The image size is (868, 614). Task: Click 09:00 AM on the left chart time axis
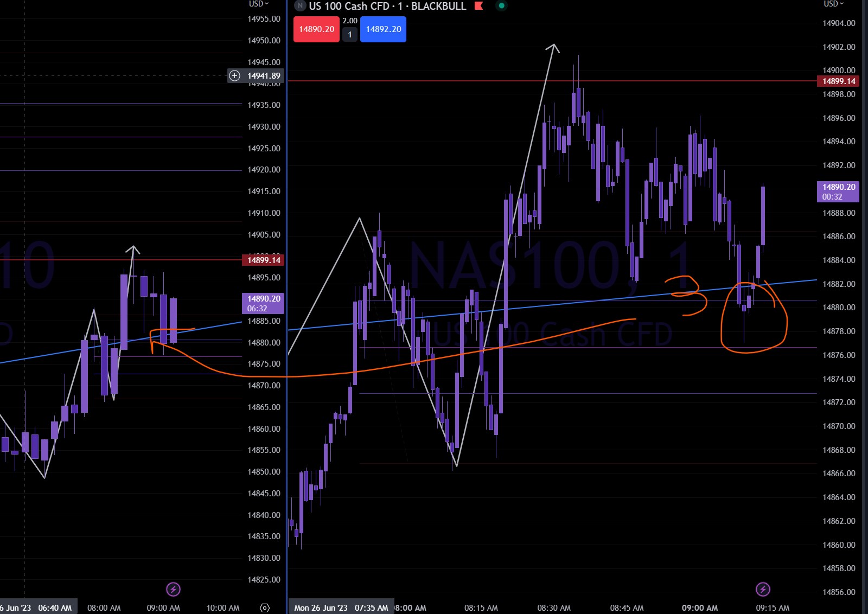[163, 608]
